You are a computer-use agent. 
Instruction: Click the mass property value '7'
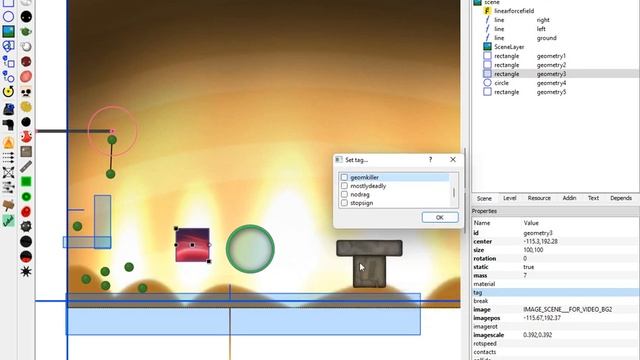pyautogui.click(x=525, y=276)
